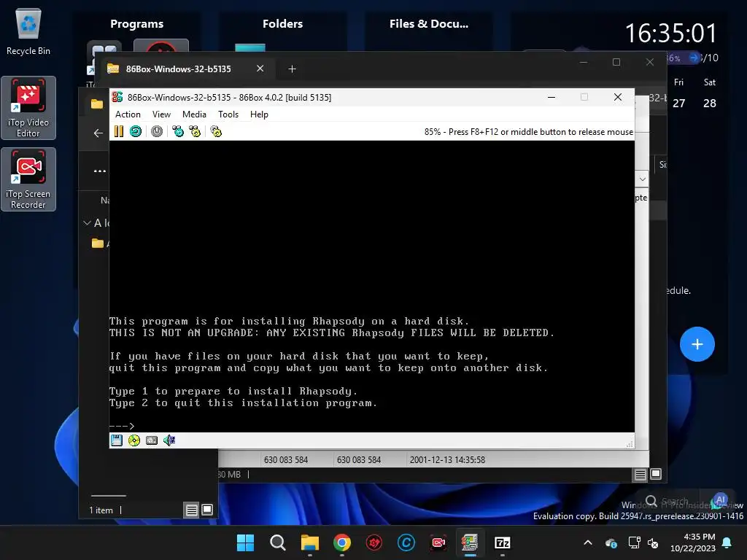
Task: Open the three-dots more options in Explorer
Action: coord(99,171)
